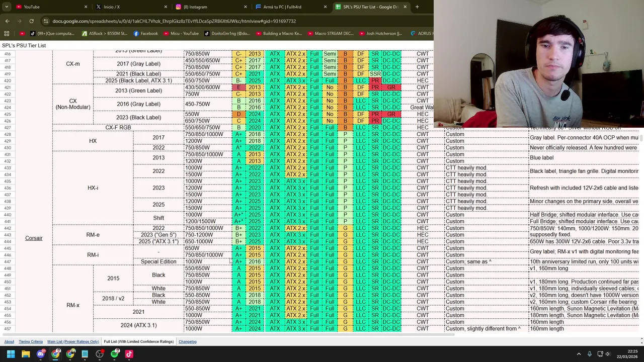Image resolution: width=644 pixels, height=362 pixels.
Task: Select the RM-x series cell
Action: (73, 305)
